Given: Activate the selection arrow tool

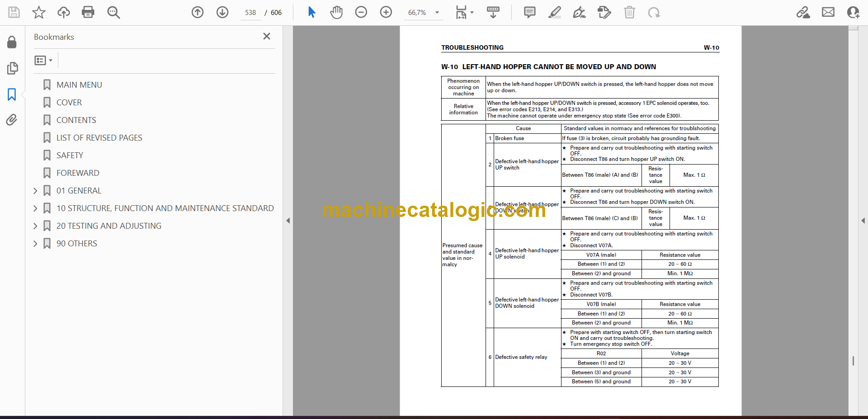Looking at the screenshot, I should pos(311,12).
